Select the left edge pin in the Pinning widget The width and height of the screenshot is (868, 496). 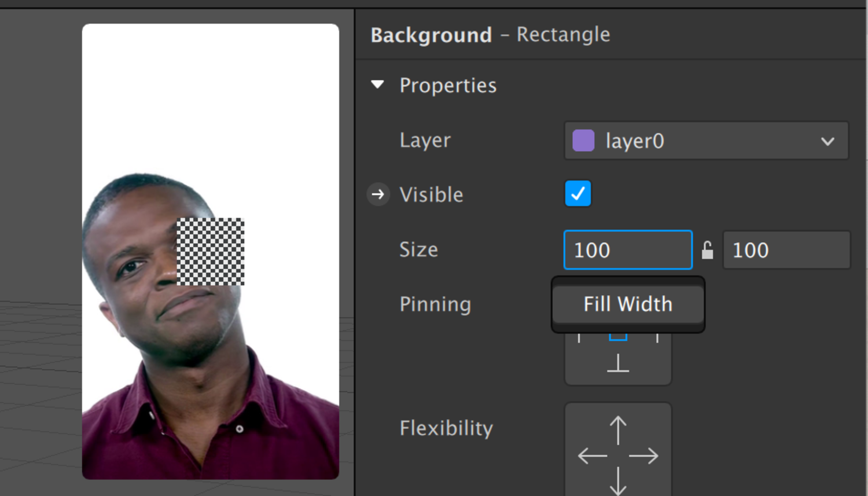coord(579,339)
